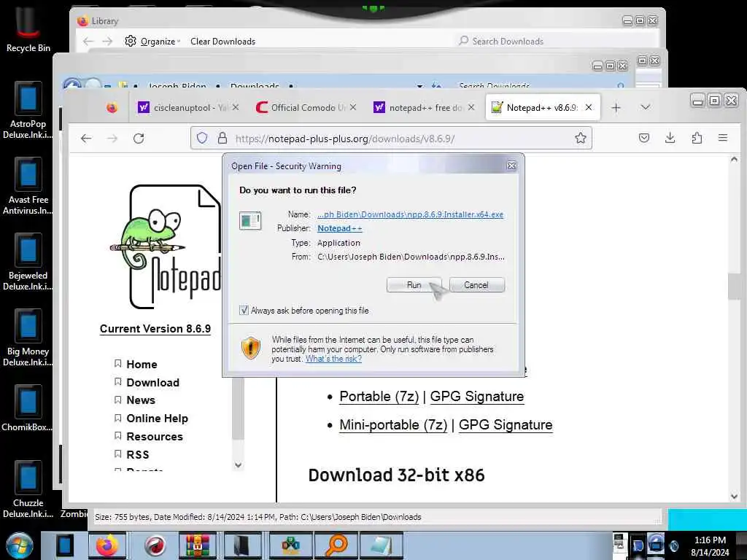Click the yellow security shield icon
The height and width of the screenshot is (560, 747).
pyautogui.click(x=251, y=348)
